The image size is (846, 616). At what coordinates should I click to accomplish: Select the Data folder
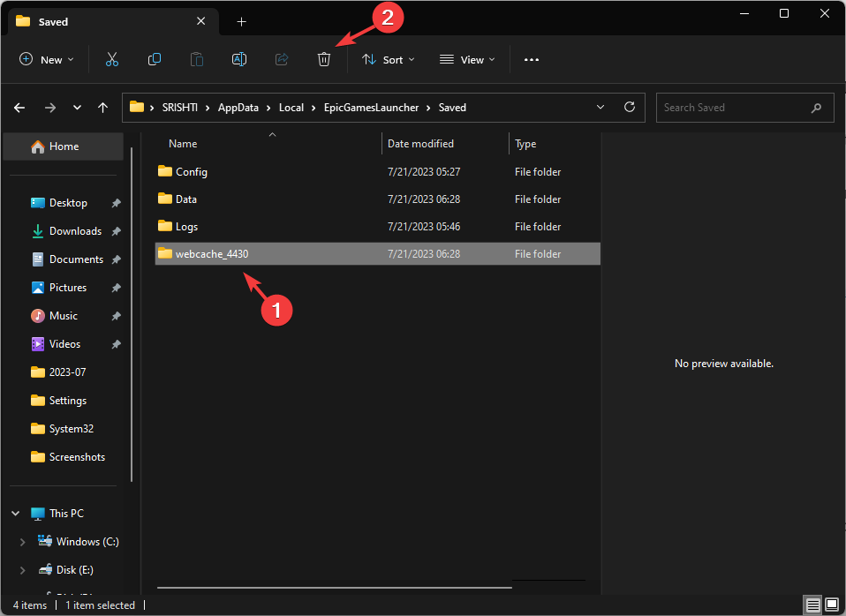coord(378,199)
